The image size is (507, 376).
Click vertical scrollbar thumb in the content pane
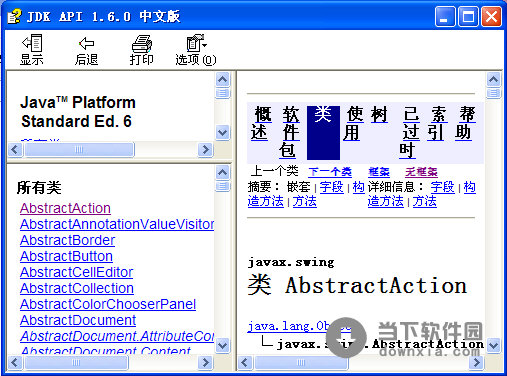(x=493, y=93)
